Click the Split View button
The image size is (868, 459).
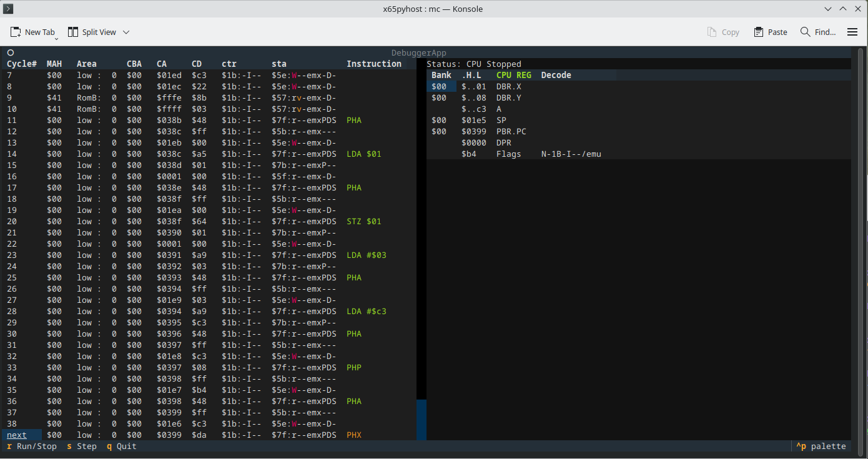[x=92, y=32]
